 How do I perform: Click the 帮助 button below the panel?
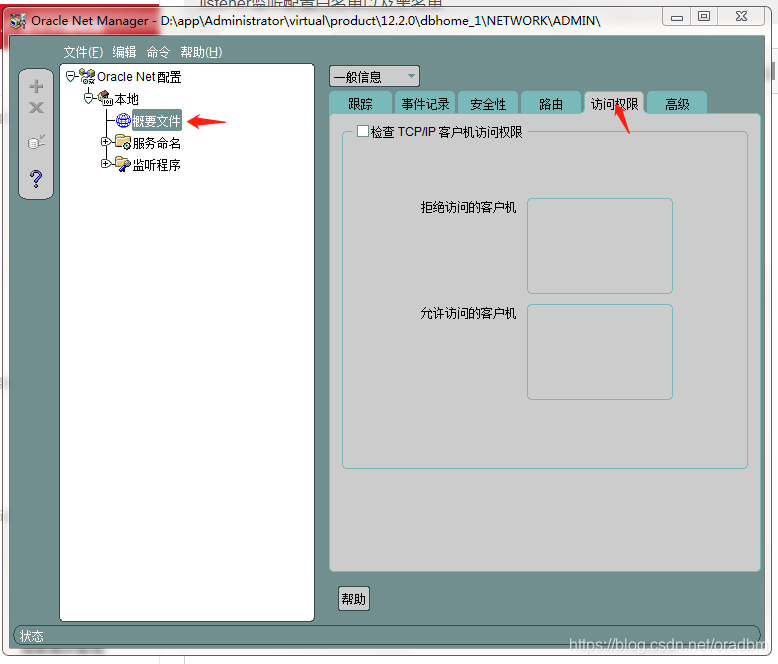pyautogui.click(x=354, y=598)
